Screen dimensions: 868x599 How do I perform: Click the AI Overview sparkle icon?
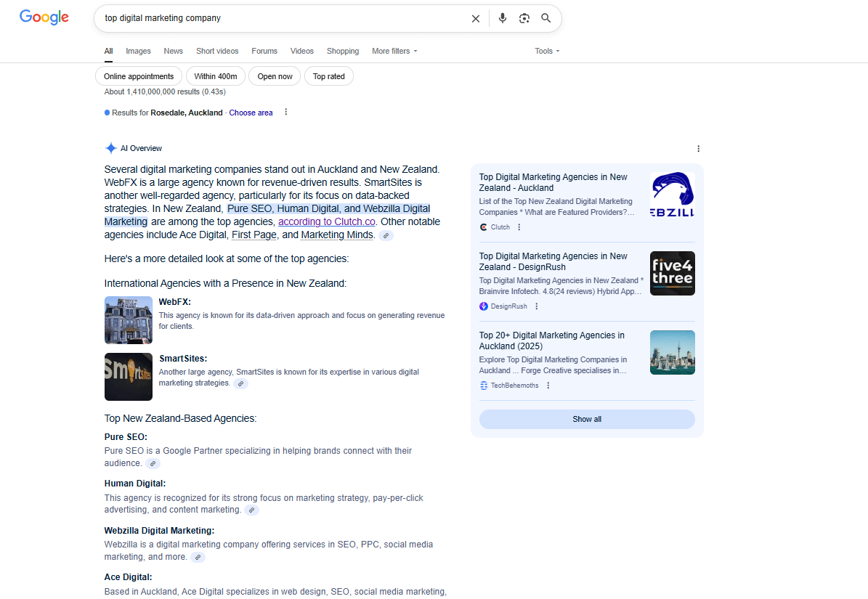pyautogui.click(x=110, y=148)
